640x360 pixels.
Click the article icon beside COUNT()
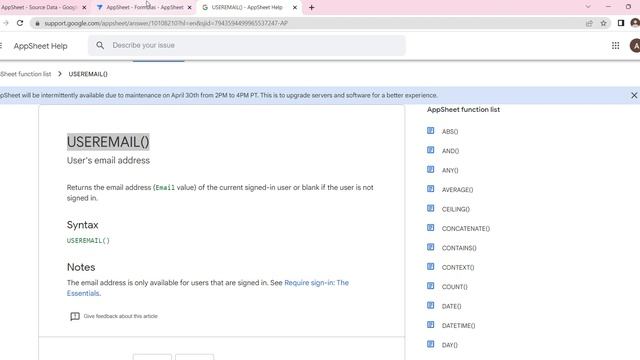point(431,286)
